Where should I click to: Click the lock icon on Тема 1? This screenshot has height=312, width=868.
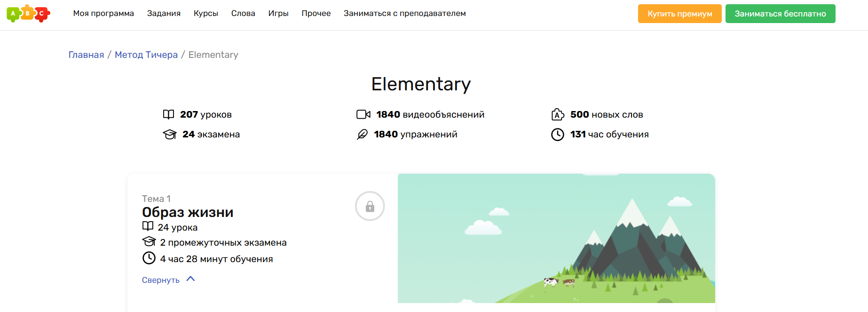370,206
